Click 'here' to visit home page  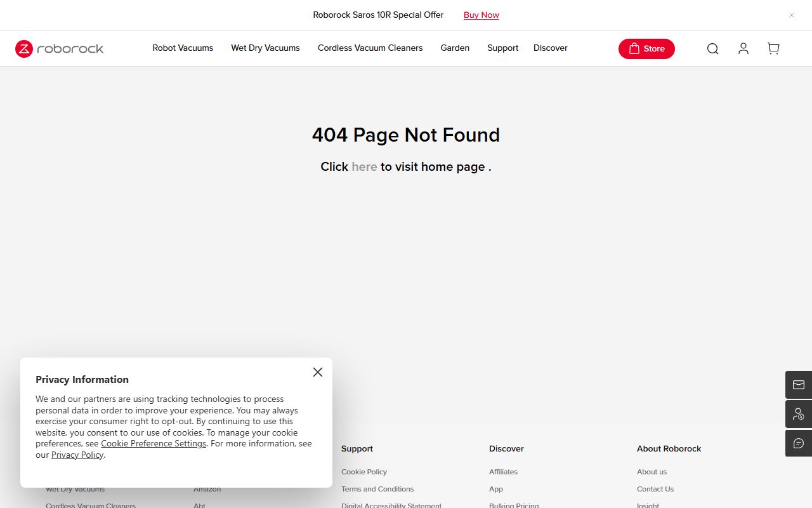pyautogui.click(x=364, y=166)
